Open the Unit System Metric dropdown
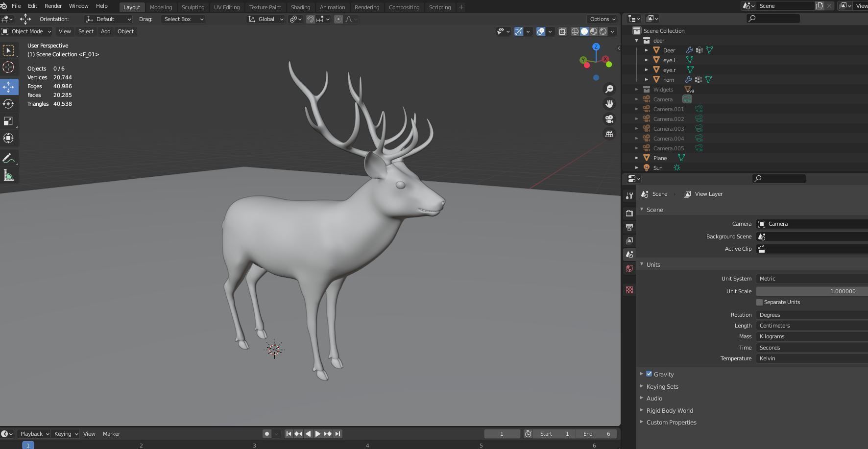868x449 pixels. [812, 279]
